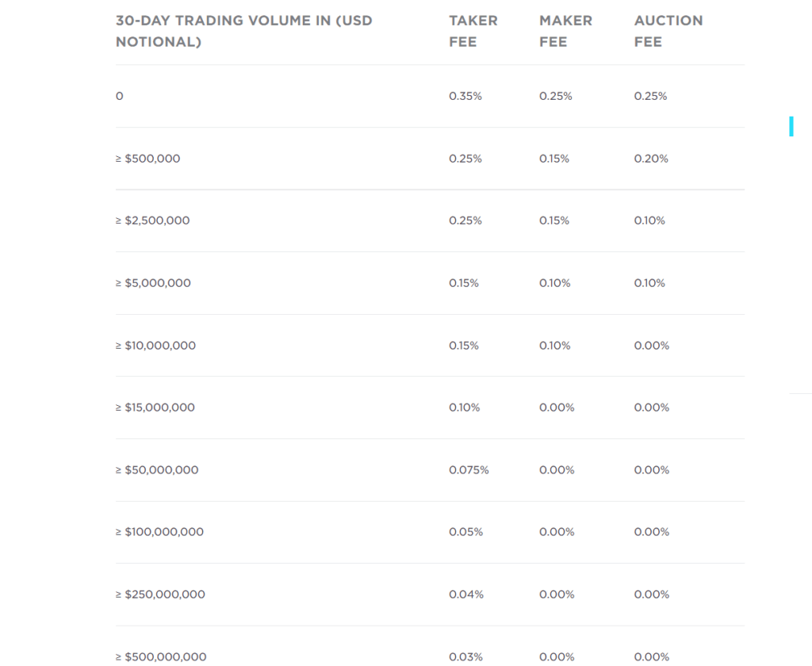Select the ≥ $50,000,000 volume tier
Image resolution: width=812 pixels, height=666 pixels.
click(157, 470)
